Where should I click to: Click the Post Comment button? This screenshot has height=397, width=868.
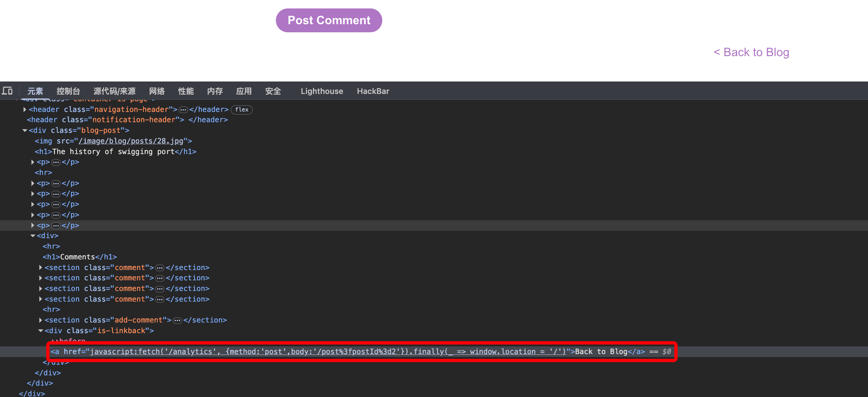[329, 20]
